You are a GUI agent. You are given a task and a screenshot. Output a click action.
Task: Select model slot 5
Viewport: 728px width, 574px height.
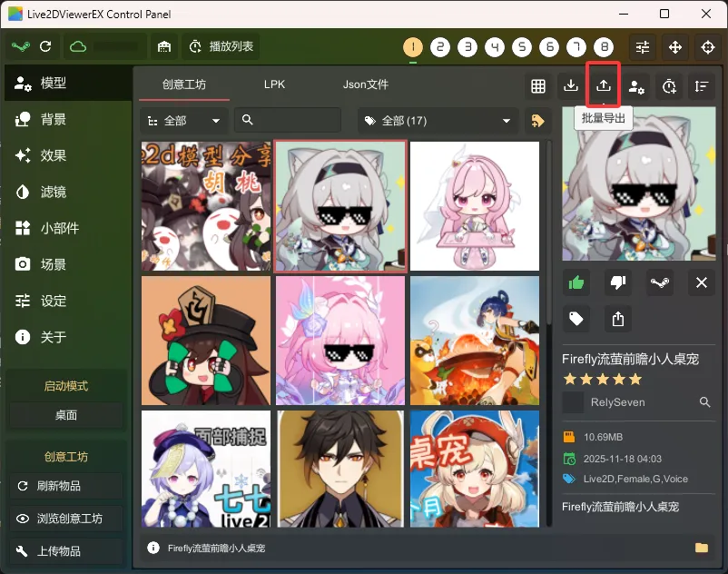[x=522, y=47]
